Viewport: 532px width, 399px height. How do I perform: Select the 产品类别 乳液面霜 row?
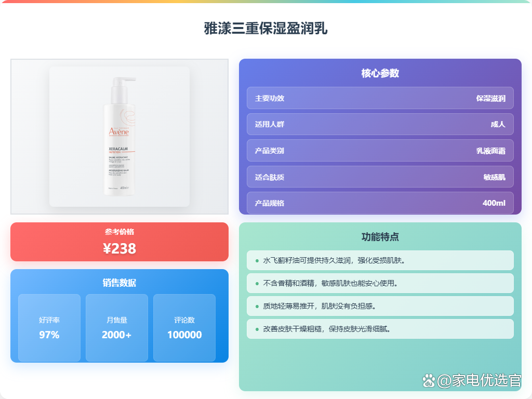pos(380,150)
